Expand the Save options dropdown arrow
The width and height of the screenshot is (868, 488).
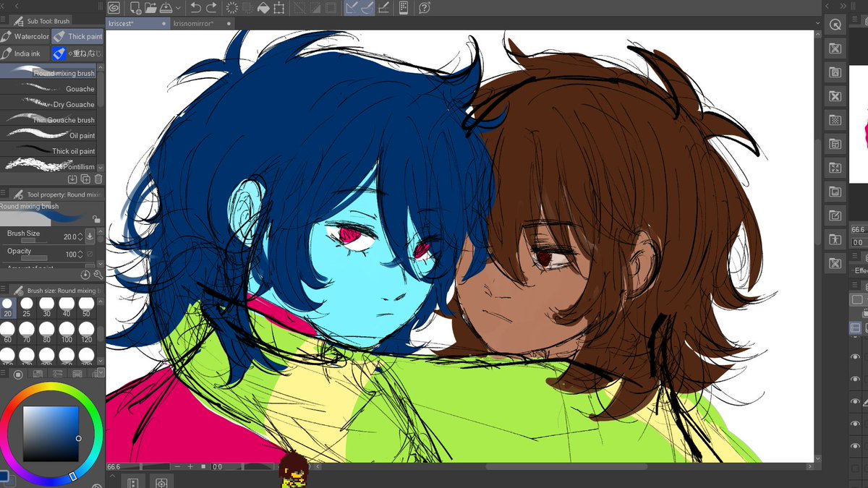tap(178, 9)
